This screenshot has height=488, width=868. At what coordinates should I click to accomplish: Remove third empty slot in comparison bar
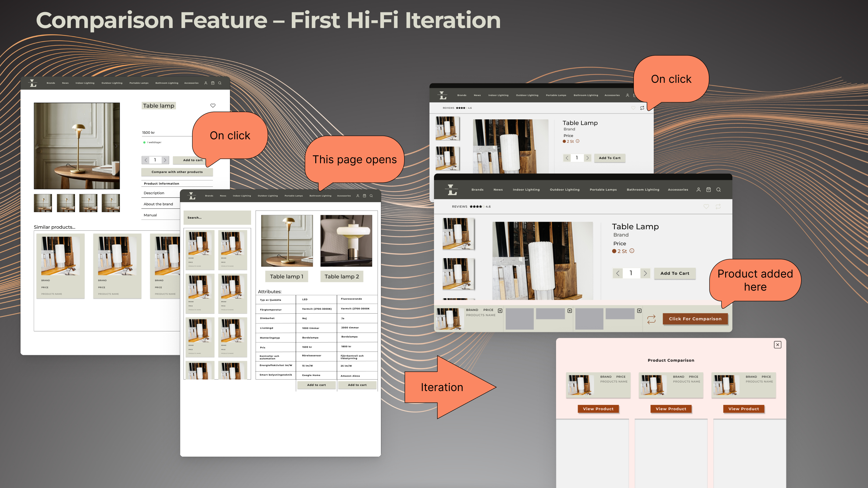tap(639, 311)
